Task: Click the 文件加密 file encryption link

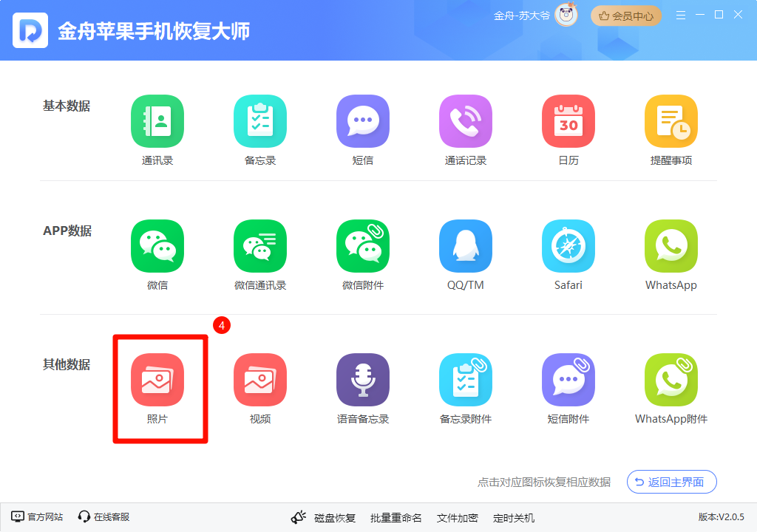Action: pyautogui.click(x=457, y=518)
